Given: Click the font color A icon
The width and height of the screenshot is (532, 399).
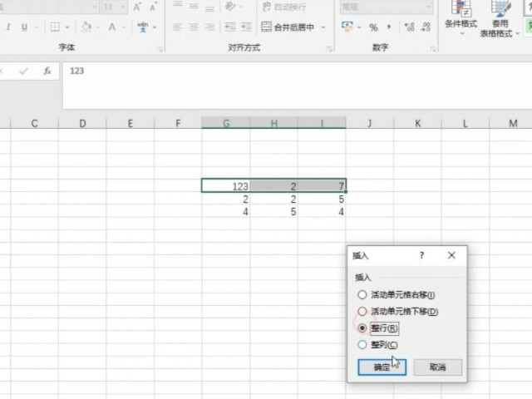Looking at the screenshot, I should coord(112,27).
